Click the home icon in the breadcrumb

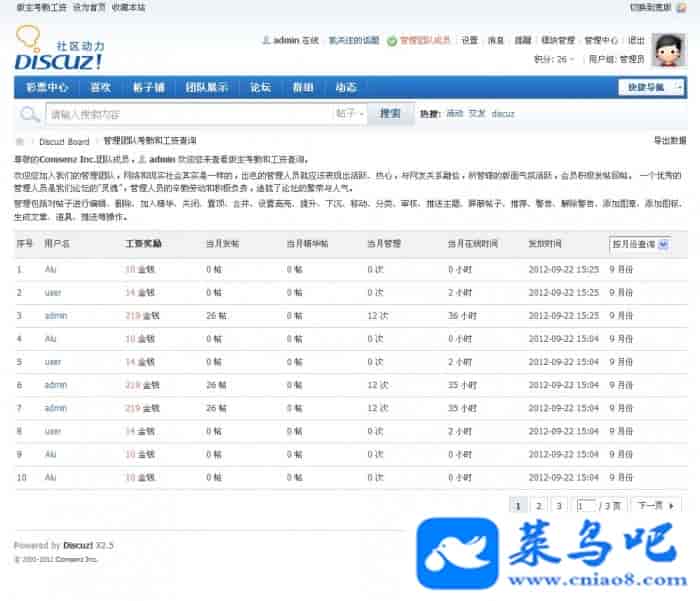(x=20, y=142)
